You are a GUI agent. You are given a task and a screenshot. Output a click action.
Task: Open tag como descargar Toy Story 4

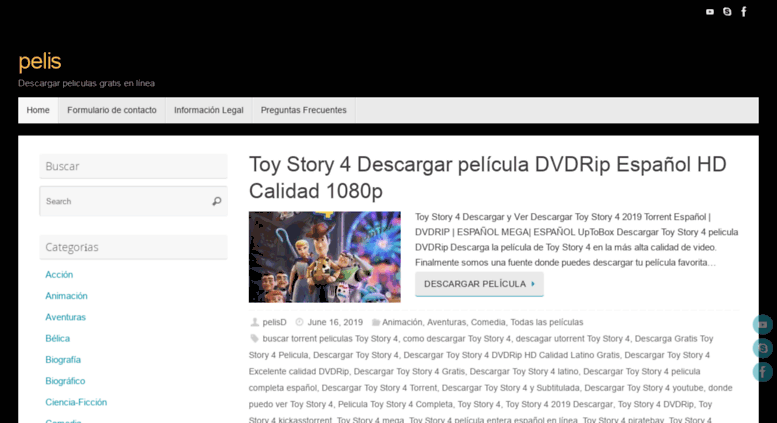[x=456, y=339]
